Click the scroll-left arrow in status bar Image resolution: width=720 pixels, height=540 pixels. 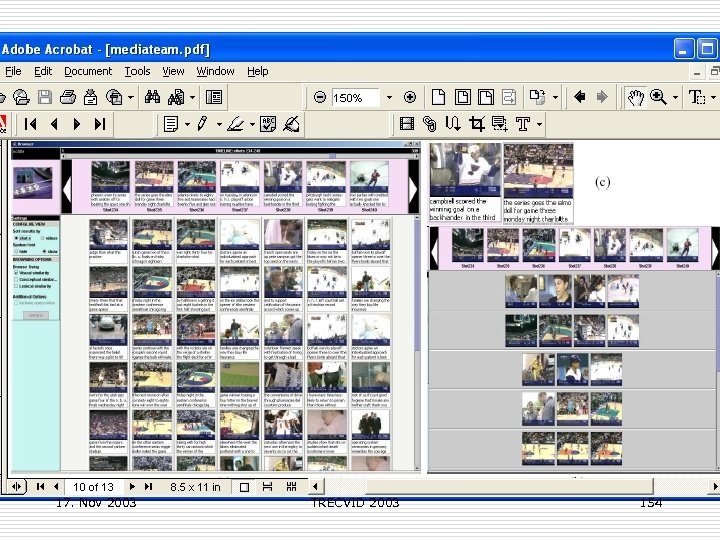pyautogui.click(x=315, y=486)
